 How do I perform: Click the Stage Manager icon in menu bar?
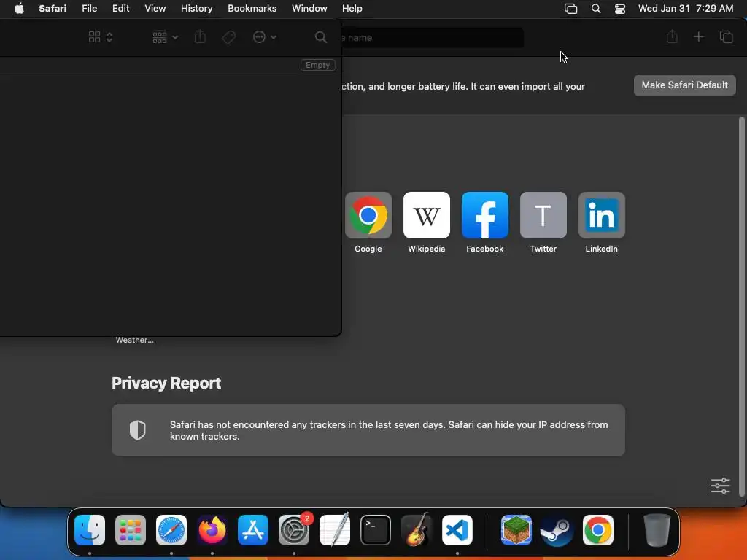(570, 9)
